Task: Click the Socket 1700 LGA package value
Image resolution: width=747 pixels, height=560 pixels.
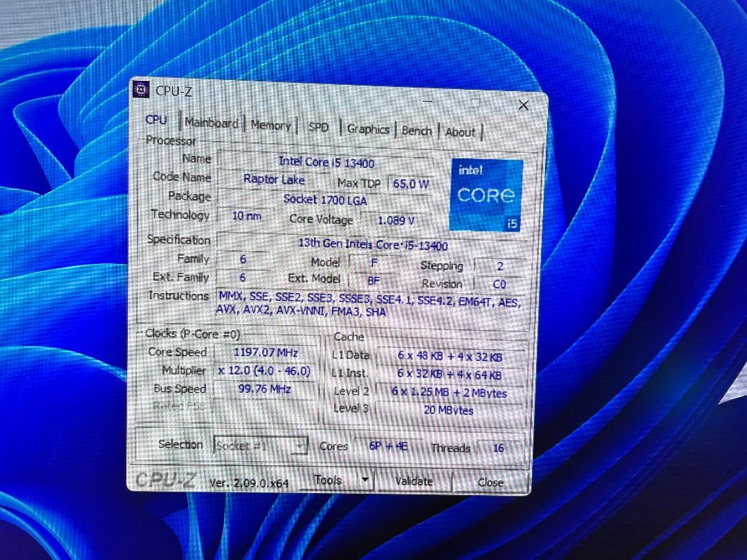Action: click(x=325, y=200)
